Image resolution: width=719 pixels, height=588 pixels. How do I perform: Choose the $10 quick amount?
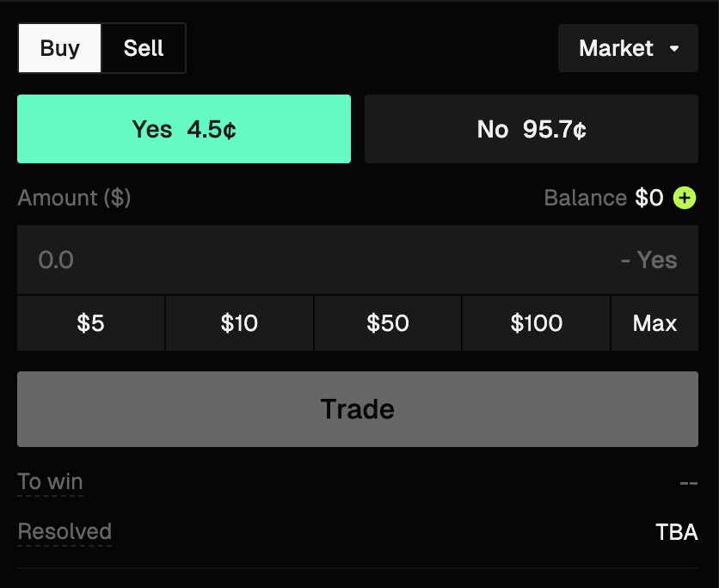(239, 323)
